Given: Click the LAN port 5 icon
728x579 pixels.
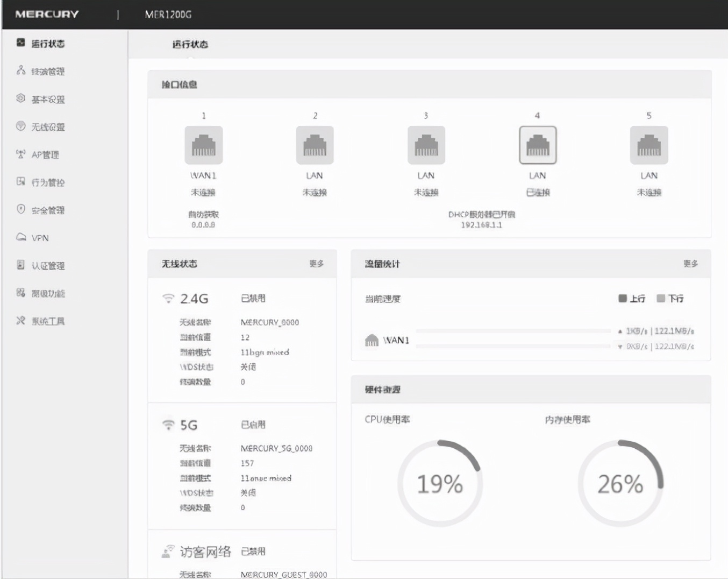Looking at the screenshot, I should pos(649,145).
